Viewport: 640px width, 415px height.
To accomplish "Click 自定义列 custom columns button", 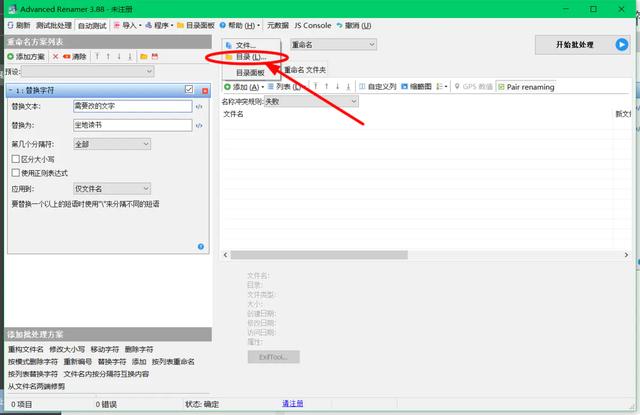I will (378, 87).
